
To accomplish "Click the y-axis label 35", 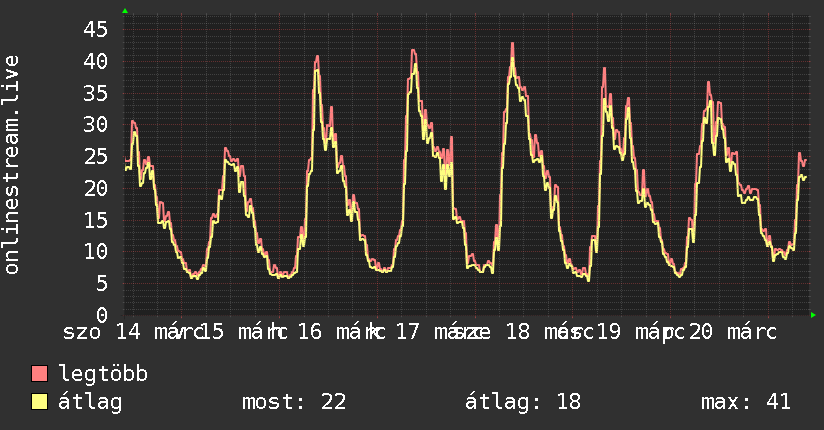I will (x=96, y=94).
